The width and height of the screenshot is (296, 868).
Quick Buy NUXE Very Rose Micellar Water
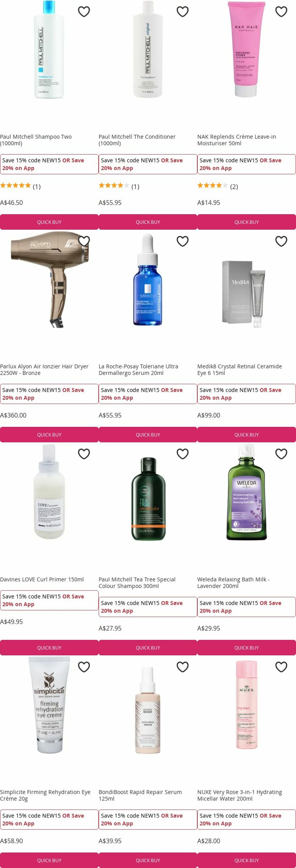tap(247, 860)
